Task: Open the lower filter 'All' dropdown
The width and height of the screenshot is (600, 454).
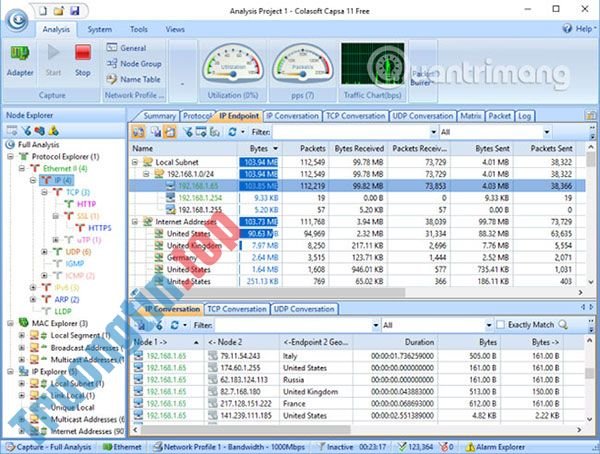Action: [487, 325]
